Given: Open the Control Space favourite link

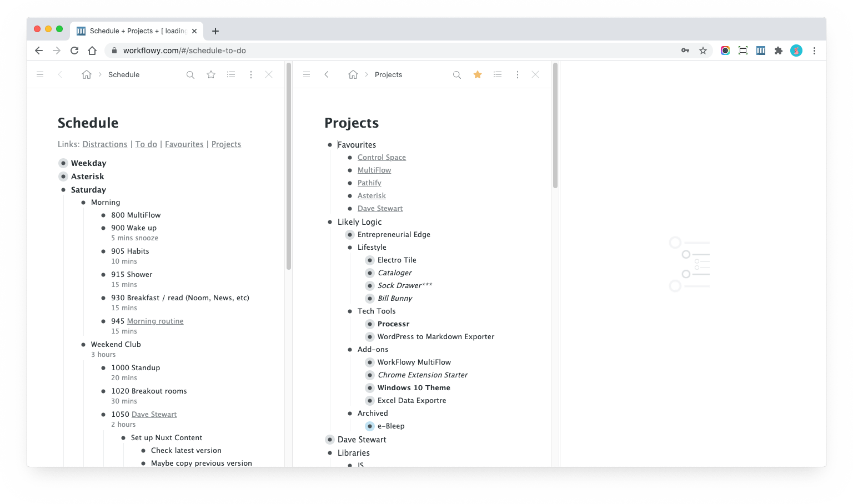Looking at the screenshot, I should tap(382, 158).
